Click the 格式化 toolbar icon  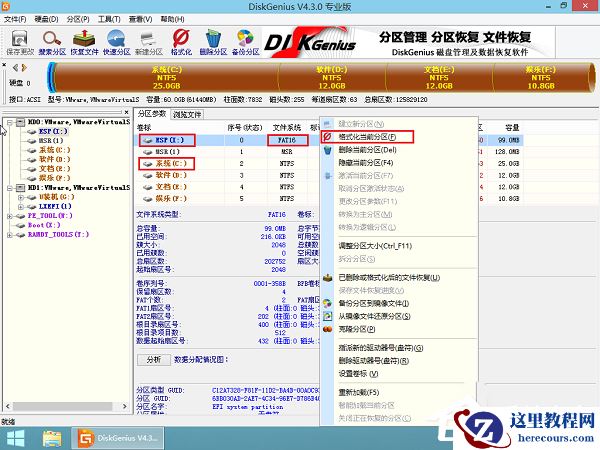point(181,42)
